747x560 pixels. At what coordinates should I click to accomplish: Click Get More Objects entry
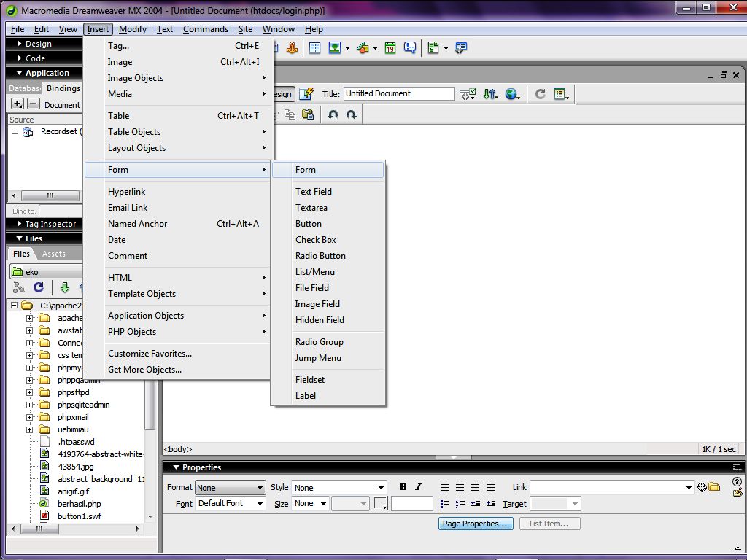(179, 370)
